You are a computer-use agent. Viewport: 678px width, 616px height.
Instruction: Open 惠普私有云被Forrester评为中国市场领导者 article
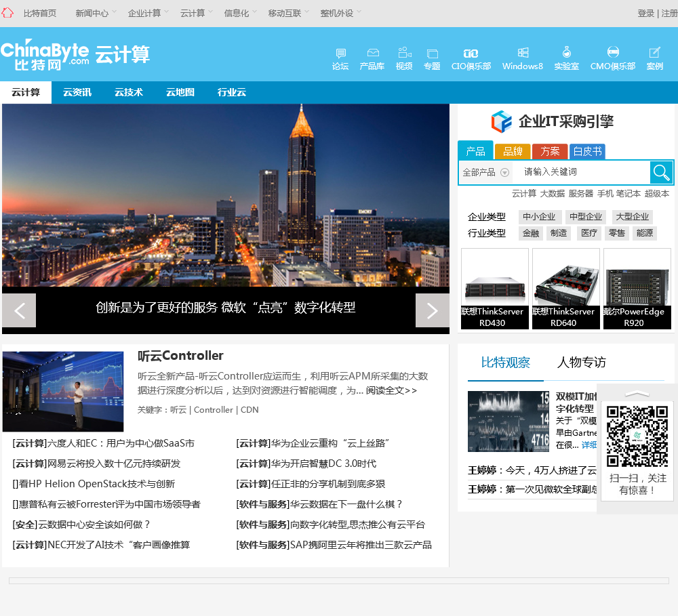[109, 504]
